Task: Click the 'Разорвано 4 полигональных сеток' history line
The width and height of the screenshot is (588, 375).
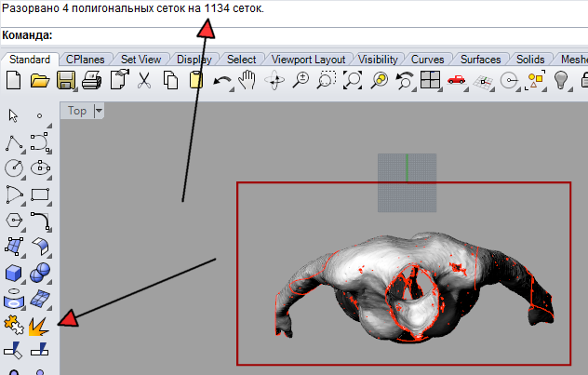Action: (x=133, y=8)
